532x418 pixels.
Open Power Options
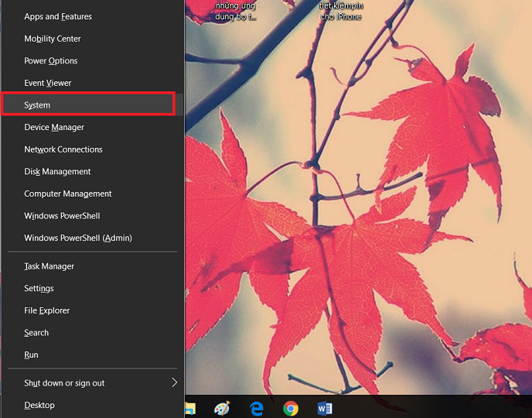click(51, 61)
